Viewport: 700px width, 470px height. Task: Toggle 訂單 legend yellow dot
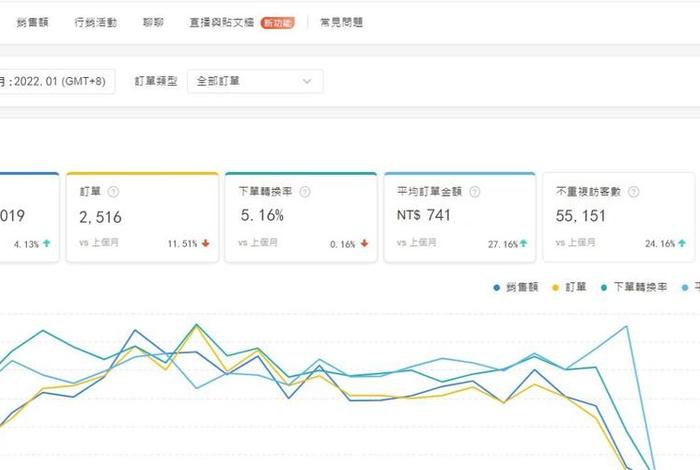pyautogui.click(x=556, y=288)
